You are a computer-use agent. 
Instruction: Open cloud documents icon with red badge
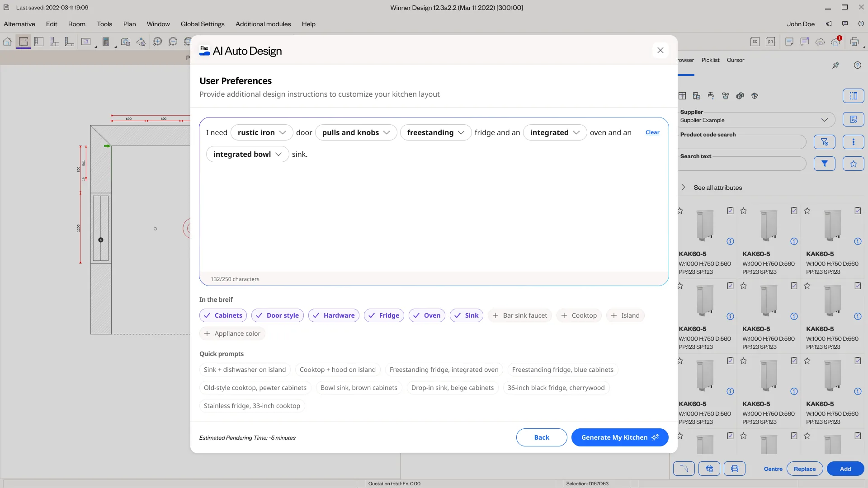click(835, 42)
